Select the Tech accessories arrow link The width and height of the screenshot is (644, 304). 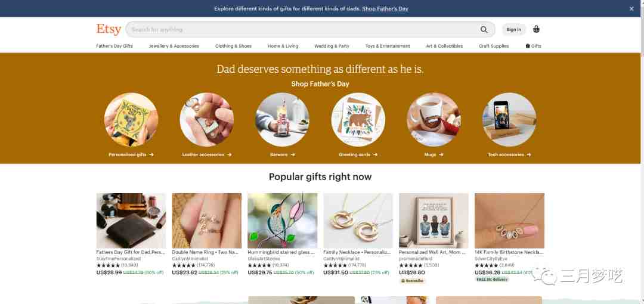(x=509, y=155)
